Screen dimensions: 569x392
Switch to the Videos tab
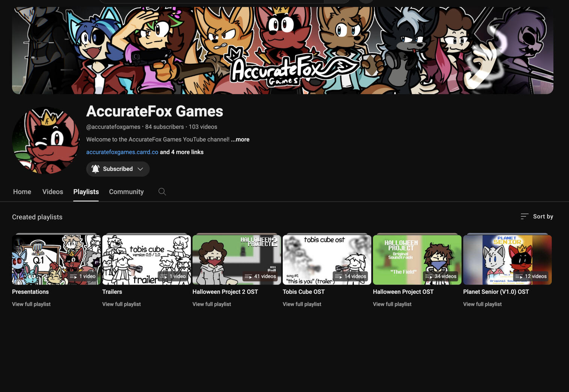coord(53,192)
